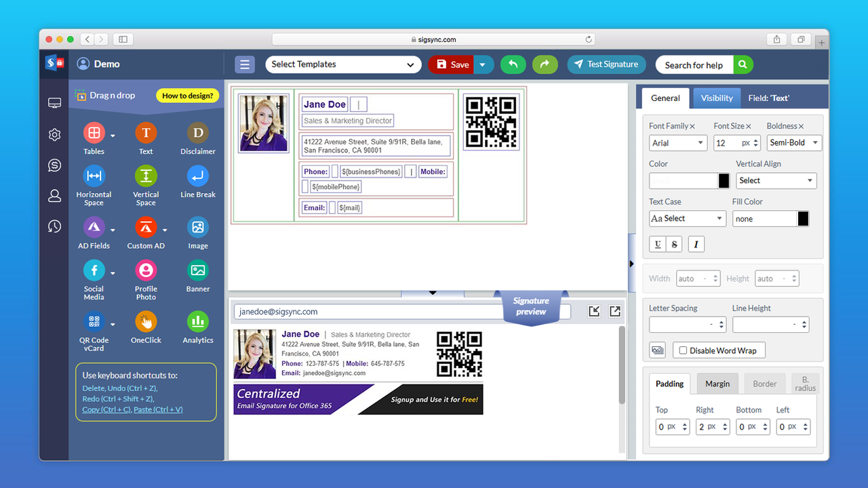This screenshot has height=488, width=868.
Task: Pick the Disclaimer element icon
Action: [x=198, y=133]
